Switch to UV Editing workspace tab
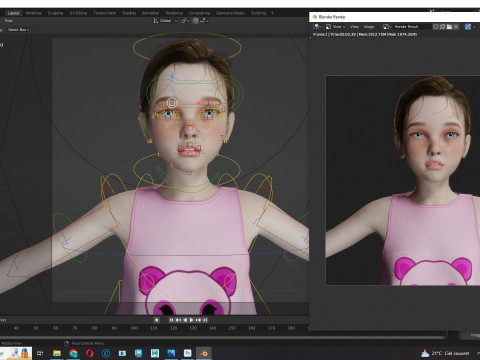480x360 pixels. 78,13
